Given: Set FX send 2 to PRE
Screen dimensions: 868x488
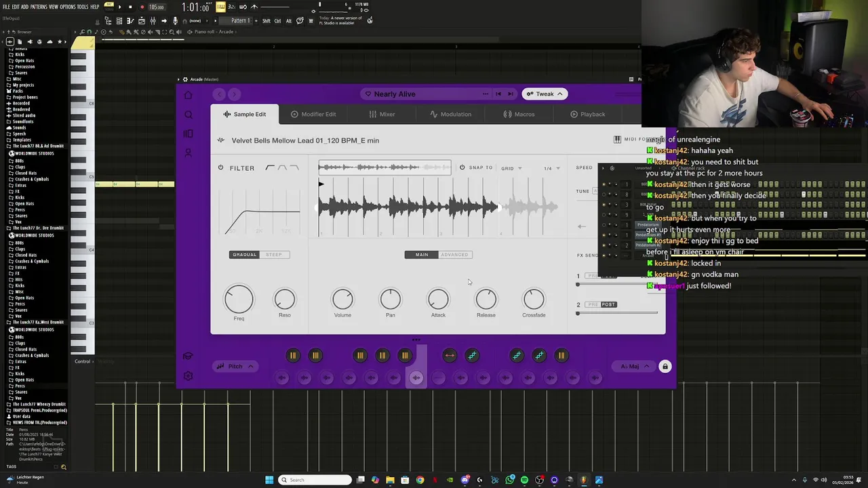Looking at the screenshot, I should click(x=592, y=304).
